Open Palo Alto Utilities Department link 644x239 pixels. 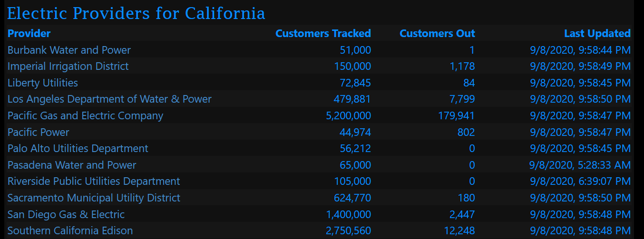pyautogui.click(x=78, y=148)
